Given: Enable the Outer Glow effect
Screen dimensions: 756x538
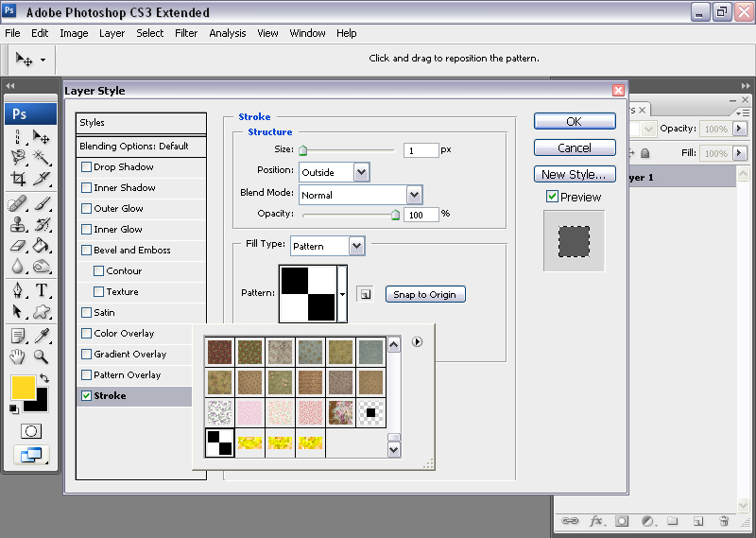Looking at the screenshot, I should pyautogui.click(x=86, y=208).
